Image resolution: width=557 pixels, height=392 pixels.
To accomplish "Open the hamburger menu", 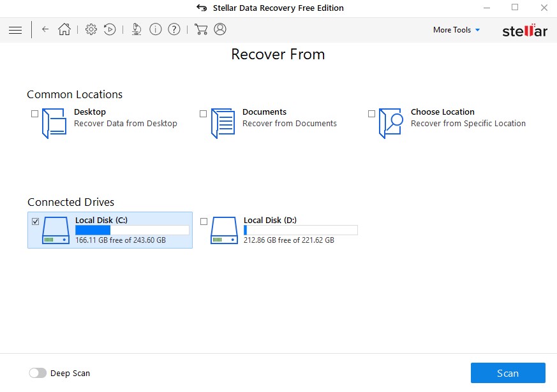I will point(15,30).
